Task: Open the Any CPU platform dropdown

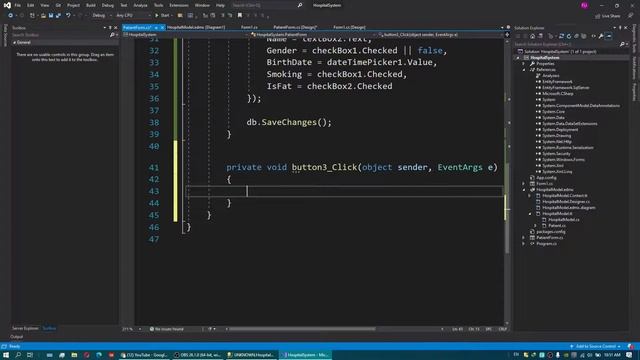Action: [133, 16]
